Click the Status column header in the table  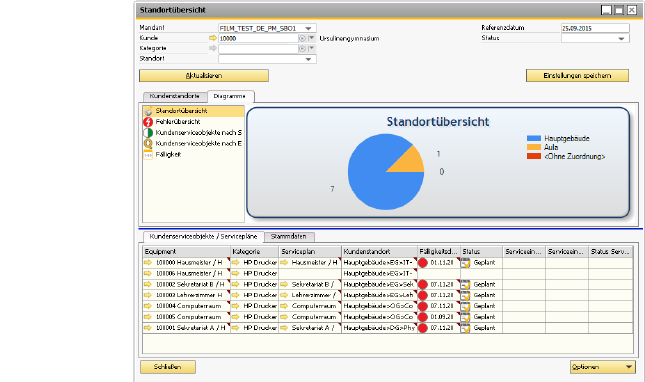(x=482, y=251)
